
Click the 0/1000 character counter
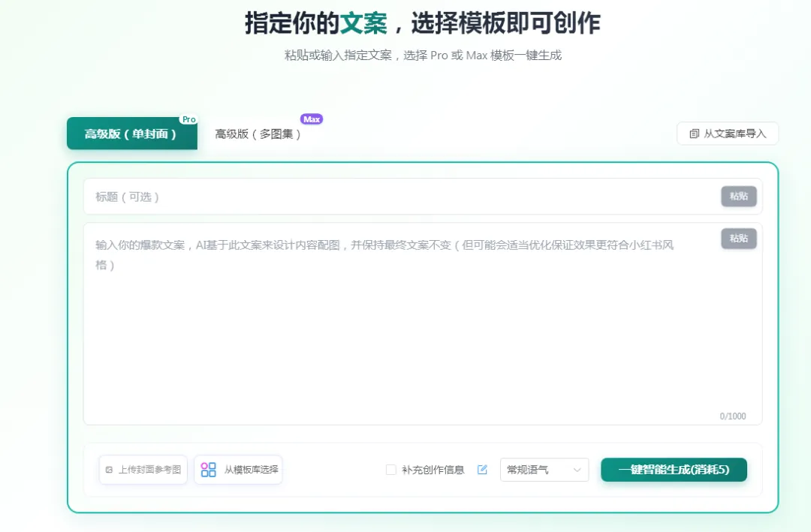coord(732,416)
